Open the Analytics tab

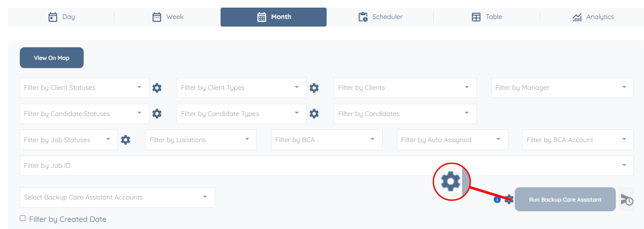(593, 17)
